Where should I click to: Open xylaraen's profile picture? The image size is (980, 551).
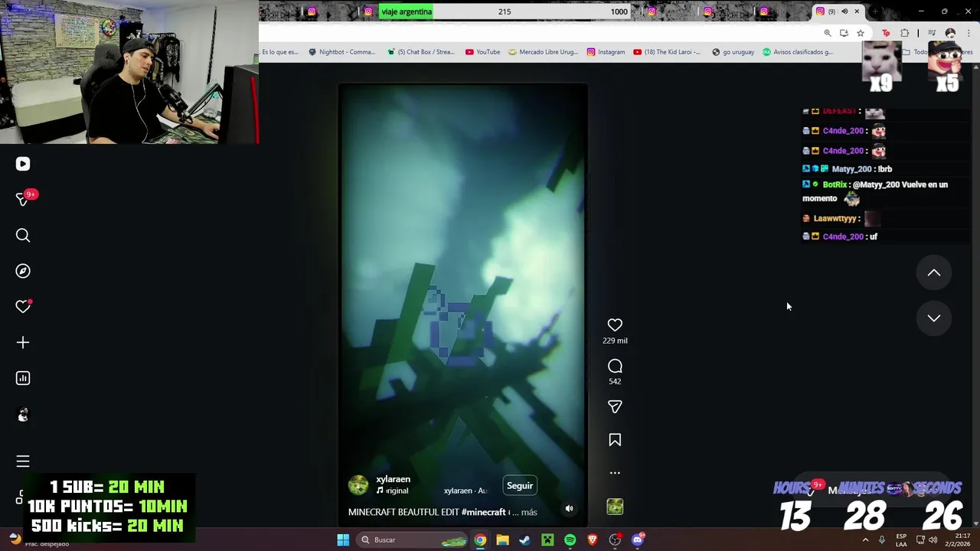(x=358, y=484)
